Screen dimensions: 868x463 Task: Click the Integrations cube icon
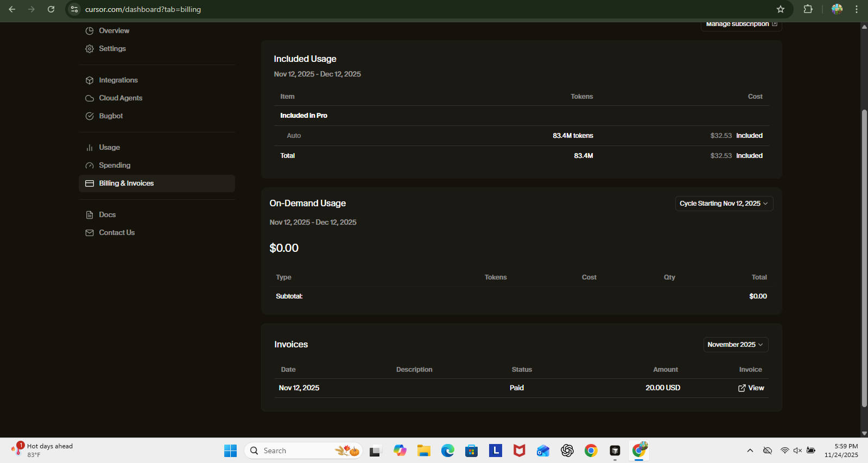point(90,80)
